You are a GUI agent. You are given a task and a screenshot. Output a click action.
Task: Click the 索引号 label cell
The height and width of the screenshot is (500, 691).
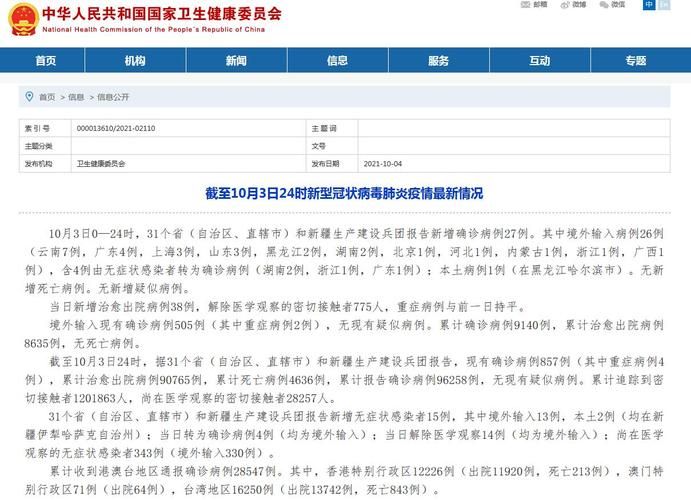45,128
